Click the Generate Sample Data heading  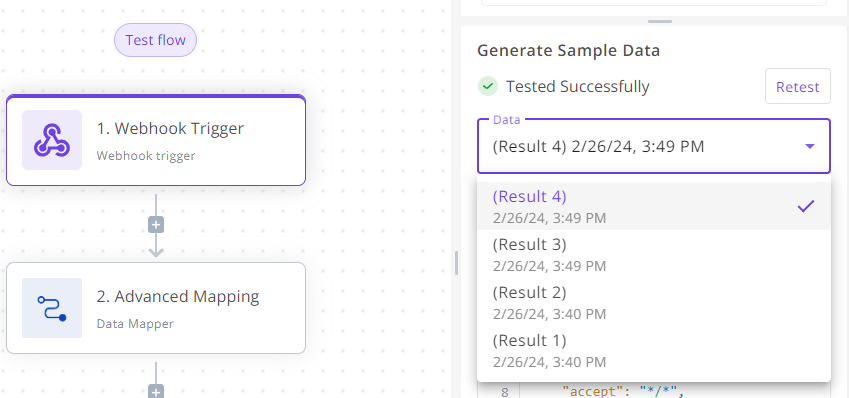(569, 51)
